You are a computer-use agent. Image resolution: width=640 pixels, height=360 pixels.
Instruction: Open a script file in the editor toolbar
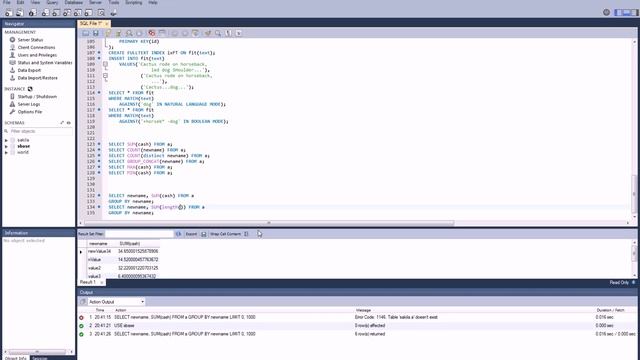click(86, 33)
